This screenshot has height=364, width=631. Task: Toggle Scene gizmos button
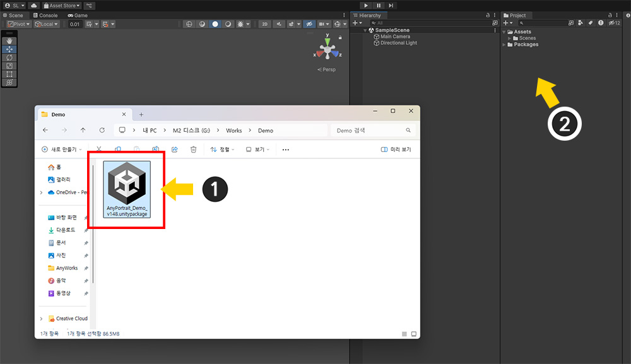(x=337, y=24)
